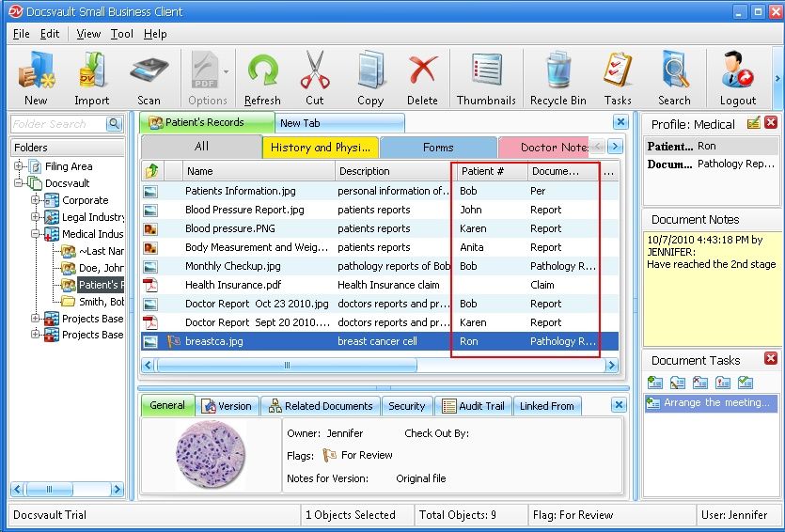The width and height of the screenshot is (785, 532).
Task: Click the column chooser ellipsis header
Action: 609,171
